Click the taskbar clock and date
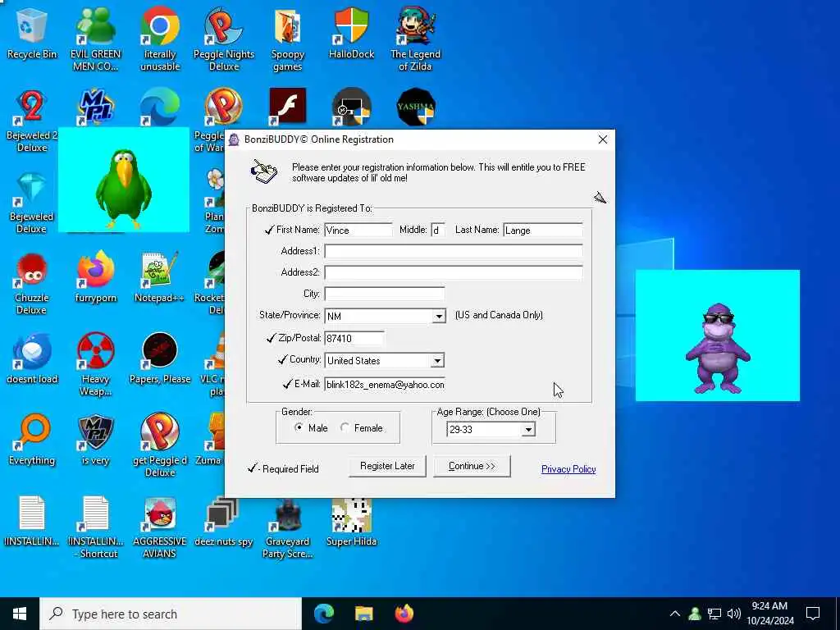 769,614
